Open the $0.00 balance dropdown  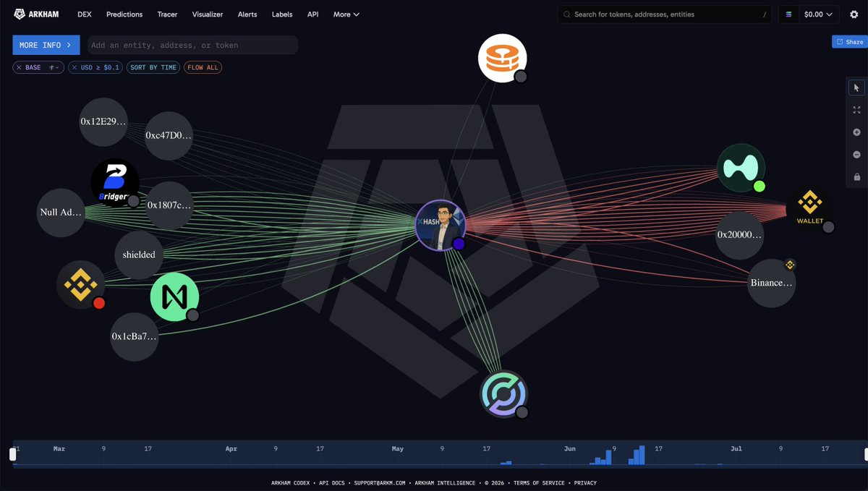(820, 14)
